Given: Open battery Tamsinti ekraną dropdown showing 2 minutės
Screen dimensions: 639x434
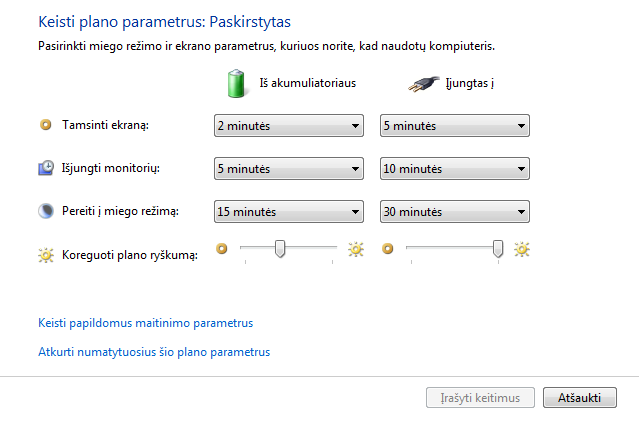Looking at the screenshot, I should click(x=289, y=126).
